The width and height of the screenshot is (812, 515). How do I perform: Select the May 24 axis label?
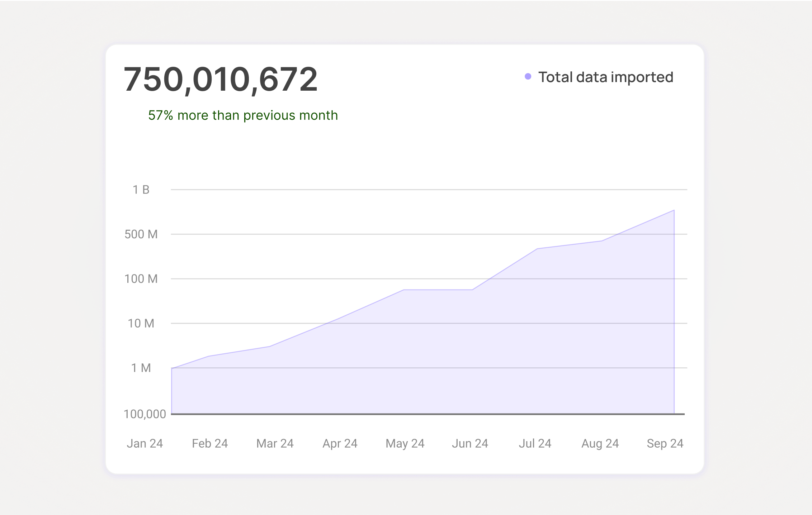tap(405, 443)
